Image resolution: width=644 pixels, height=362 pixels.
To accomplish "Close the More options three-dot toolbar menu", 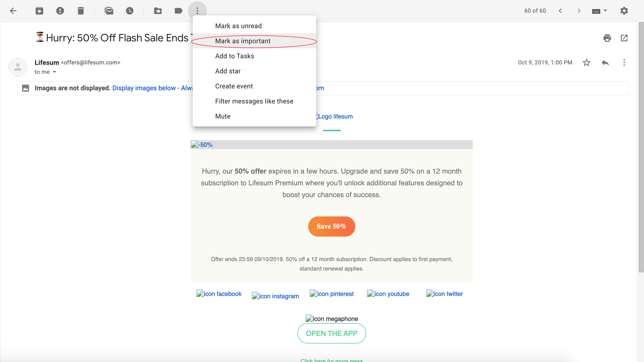I will [x=197, y=11].
